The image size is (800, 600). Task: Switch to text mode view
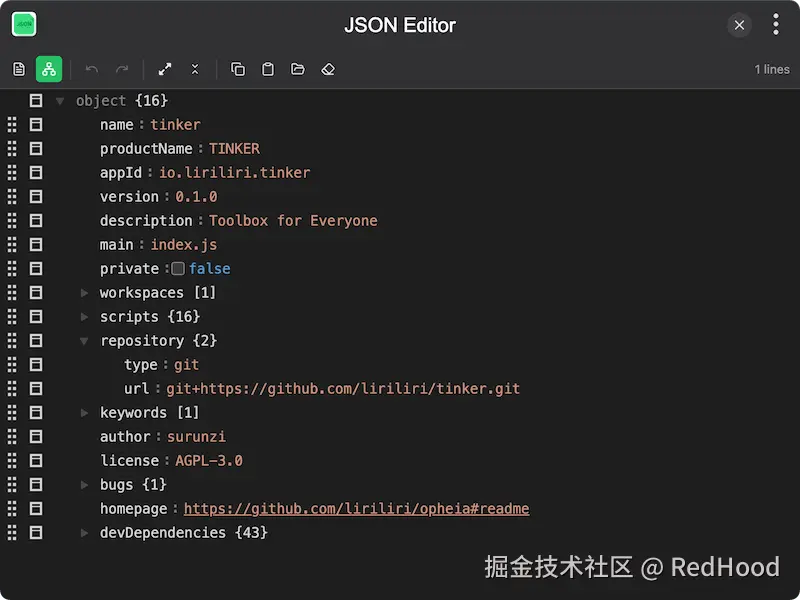pos(18,69)
